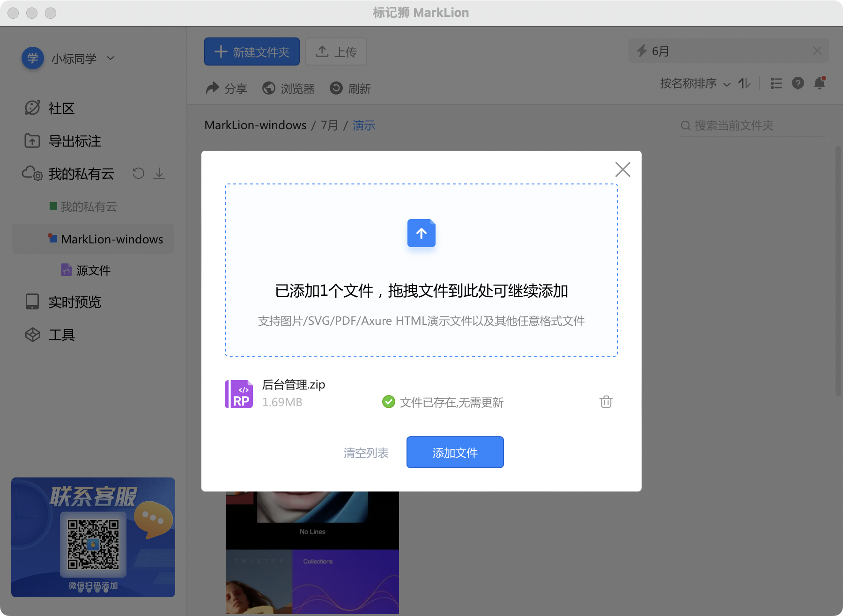Navigate to the 7月 breadcrumb item
Image resolution: width=843 pixels, height=616 pixels.
click(x=329, y=125)
